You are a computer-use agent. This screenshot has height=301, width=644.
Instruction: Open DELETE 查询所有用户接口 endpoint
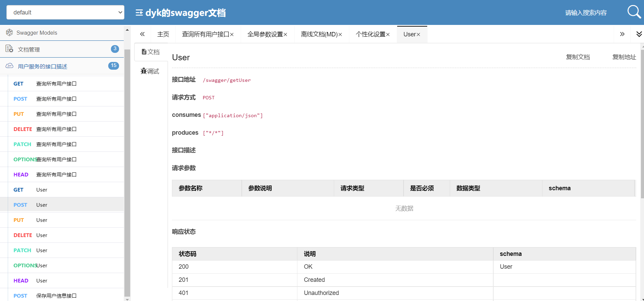62,129
